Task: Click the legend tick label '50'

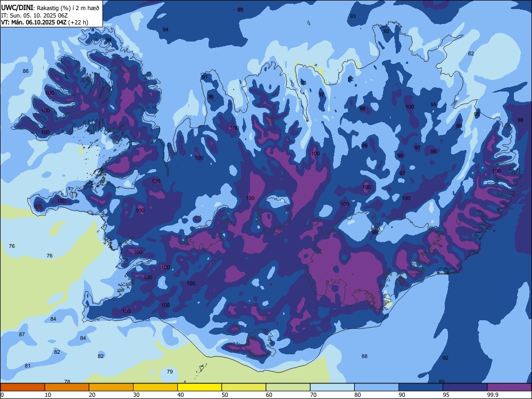Action: coord(225,395)
